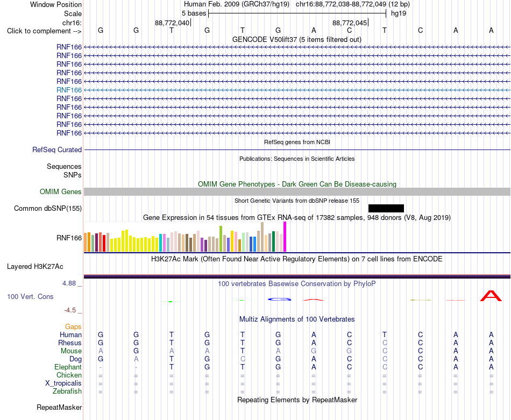511x420 pixels.
Task: Select the Human alignment row label
Action: pyautogui.click(x=70, y=334)
